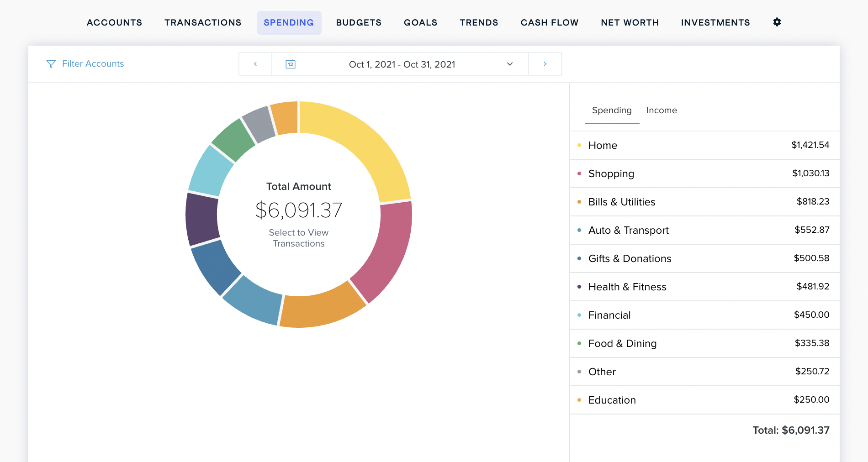This screenshot has height=462, width=868.
Task: Click the calendar icon in date selector
Action: pos(290,64)
